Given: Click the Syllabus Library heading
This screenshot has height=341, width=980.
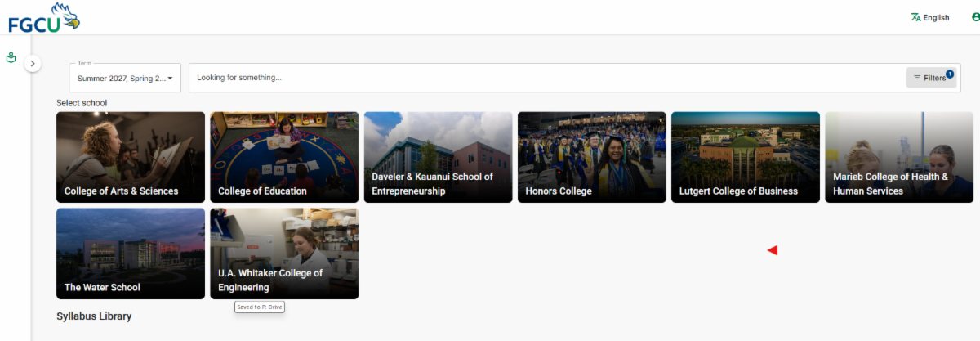Looking at the screenshot, I should click(x=94, y=316).
